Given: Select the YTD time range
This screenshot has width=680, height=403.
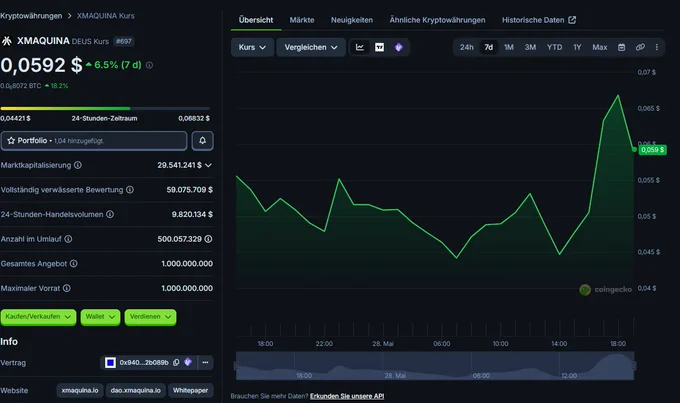Looking at the screenshot, I should 554,47.
